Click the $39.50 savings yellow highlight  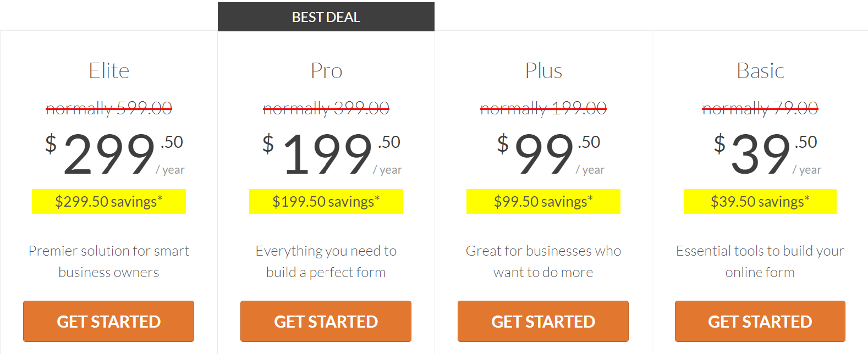coord(760,201)
